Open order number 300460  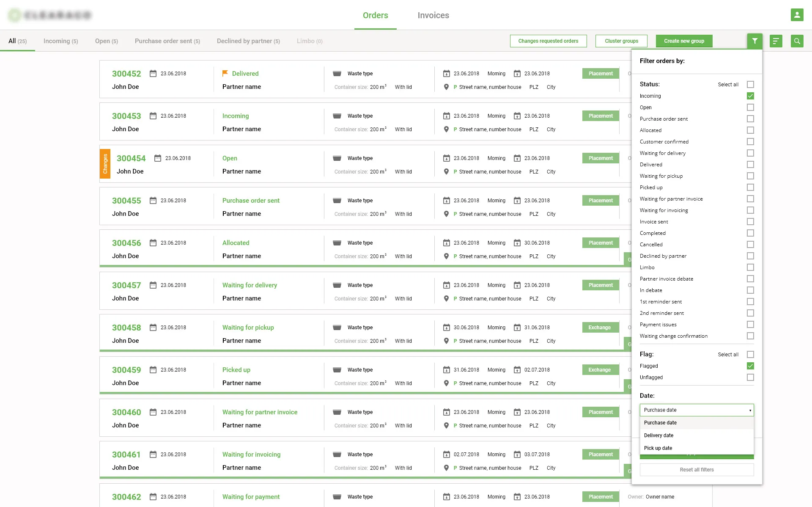coord(126,412)
